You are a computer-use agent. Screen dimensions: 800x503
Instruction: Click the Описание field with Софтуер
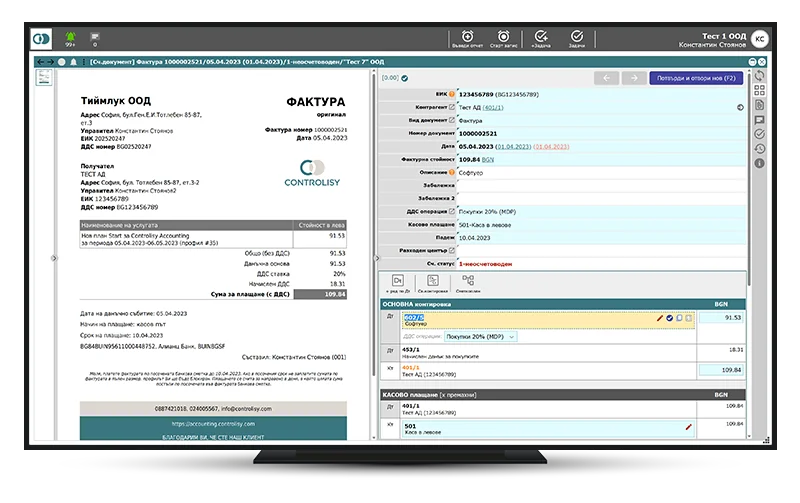(601, 172)
